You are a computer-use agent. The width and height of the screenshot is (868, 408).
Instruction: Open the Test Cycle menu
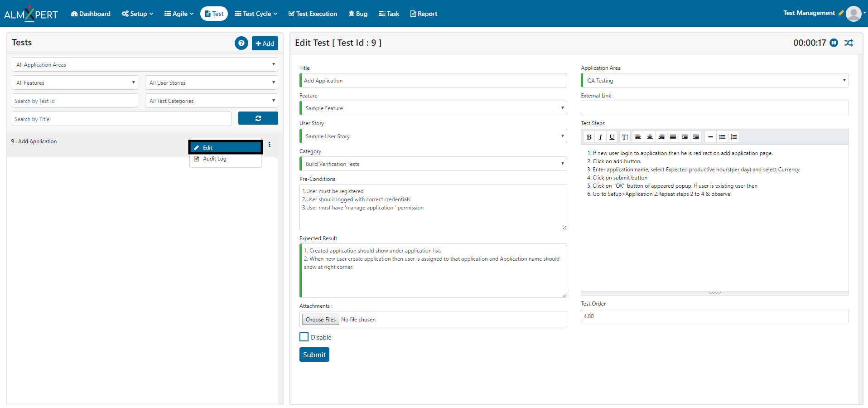coord(256,14)
